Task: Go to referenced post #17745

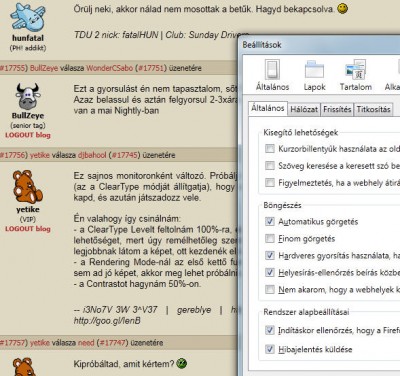Action: click(x=125, y=155)
